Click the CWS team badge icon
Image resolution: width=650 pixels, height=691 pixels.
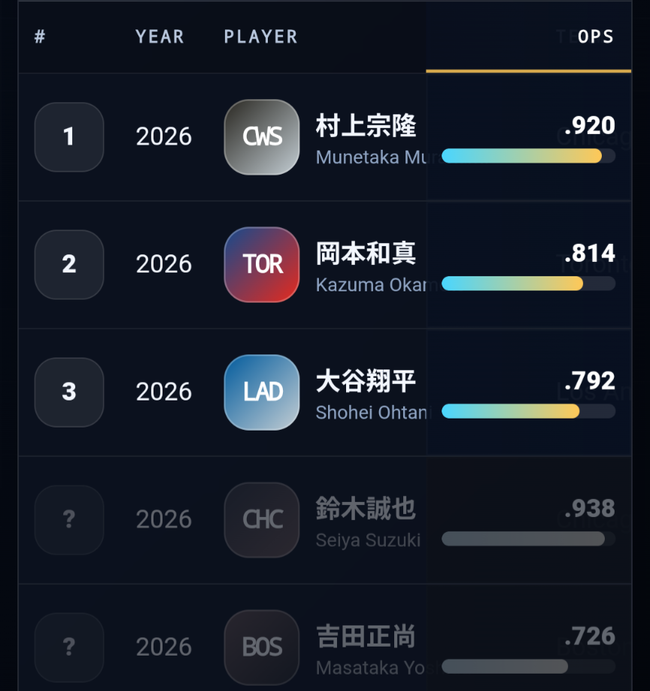click(x=262, y=137)
